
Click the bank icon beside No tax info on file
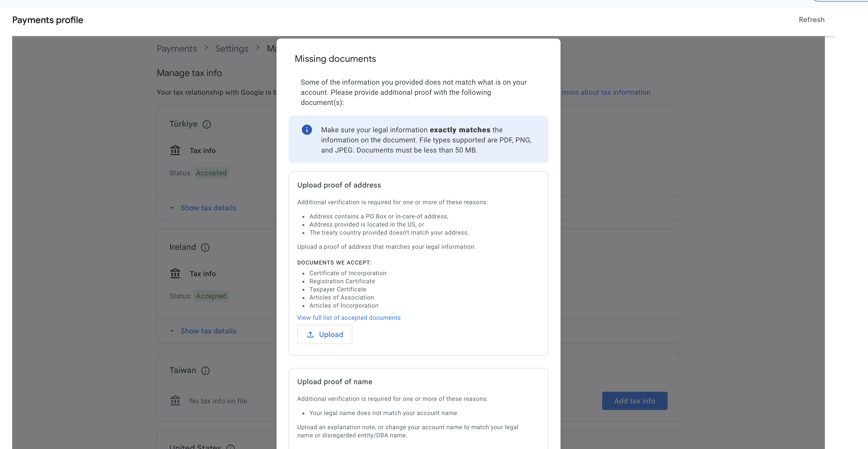coord(175,401)
